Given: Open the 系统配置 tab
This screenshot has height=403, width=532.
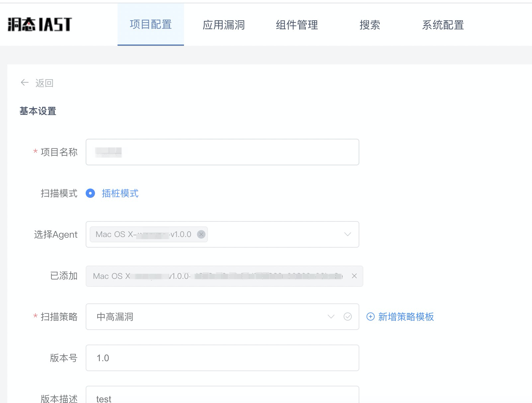Looking at the screenshot, I should 443,25.
